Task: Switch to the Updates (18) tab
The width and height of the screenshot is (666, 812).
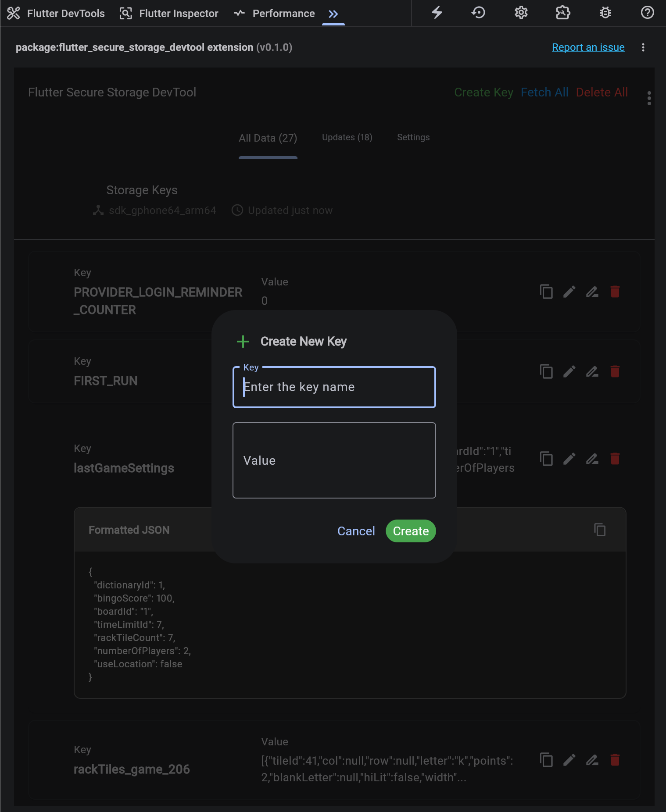Action: coord(347,138)
